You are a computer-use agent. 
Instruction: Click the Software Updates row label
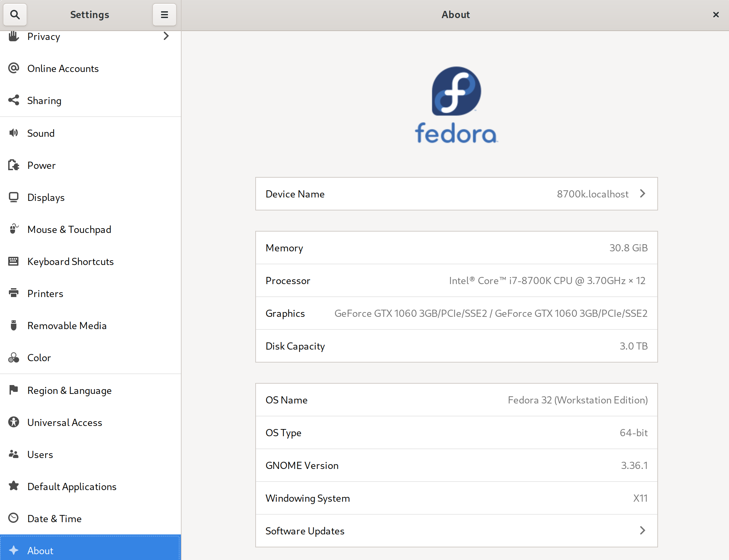pos(305,531)
